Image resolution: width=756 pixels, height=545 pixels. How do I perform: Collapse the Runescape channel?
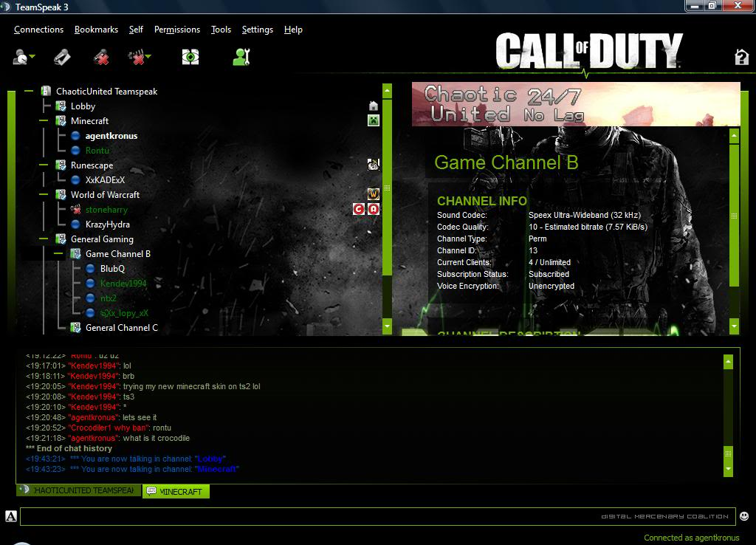[44, 165]
